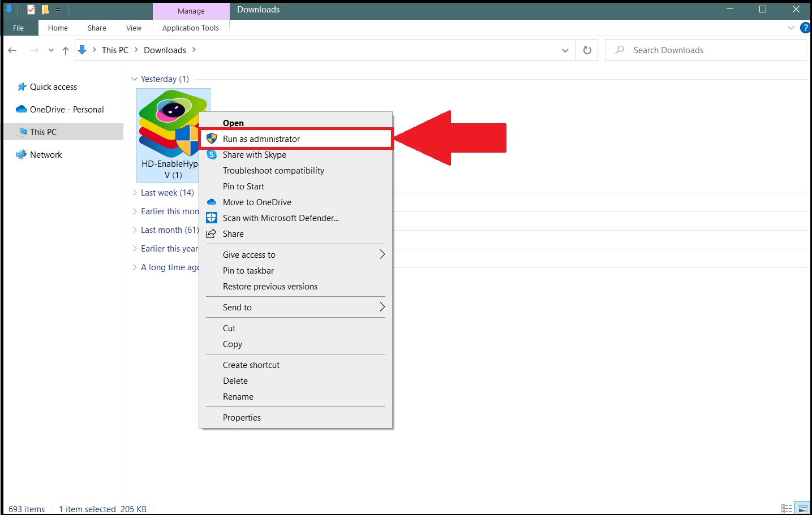Select the Quick access star in sidebar
Image resolution: width=812 pixels, height=515 pixels.
pos(51,86)
